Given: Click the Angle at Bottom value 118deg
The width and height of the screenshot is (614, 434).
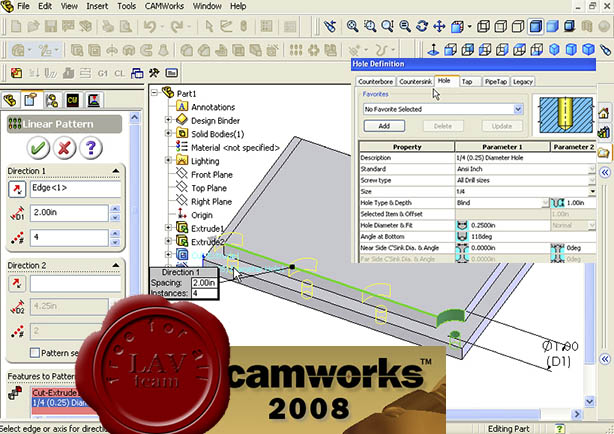Looking at the screenshot, I should [482, 237].
